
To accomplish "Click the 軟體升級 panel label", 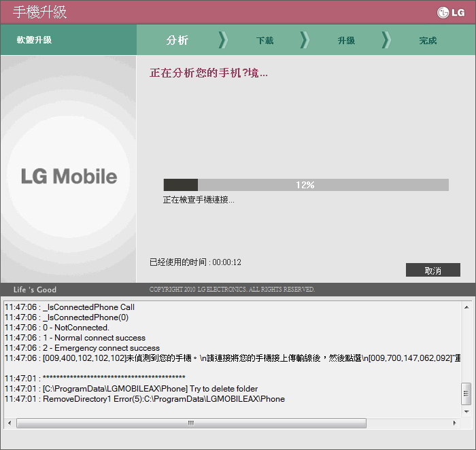I will (x=34, y=39).
